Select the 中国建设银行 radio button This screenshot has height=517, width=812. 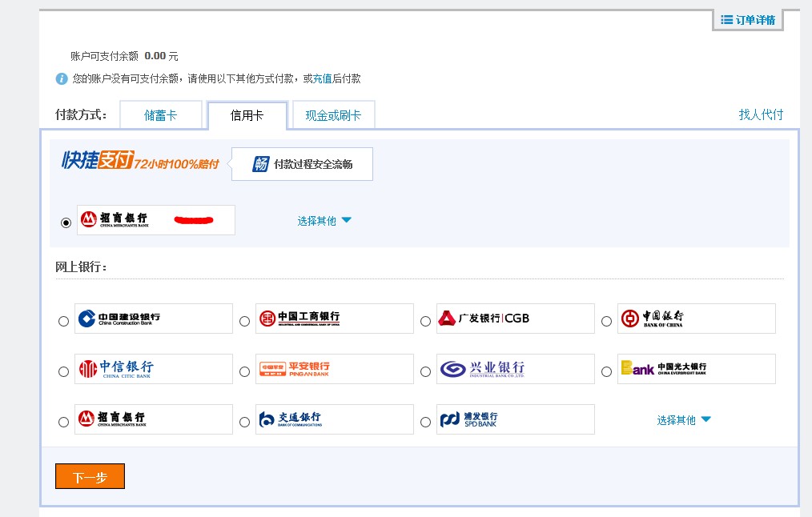click(64, 322)
